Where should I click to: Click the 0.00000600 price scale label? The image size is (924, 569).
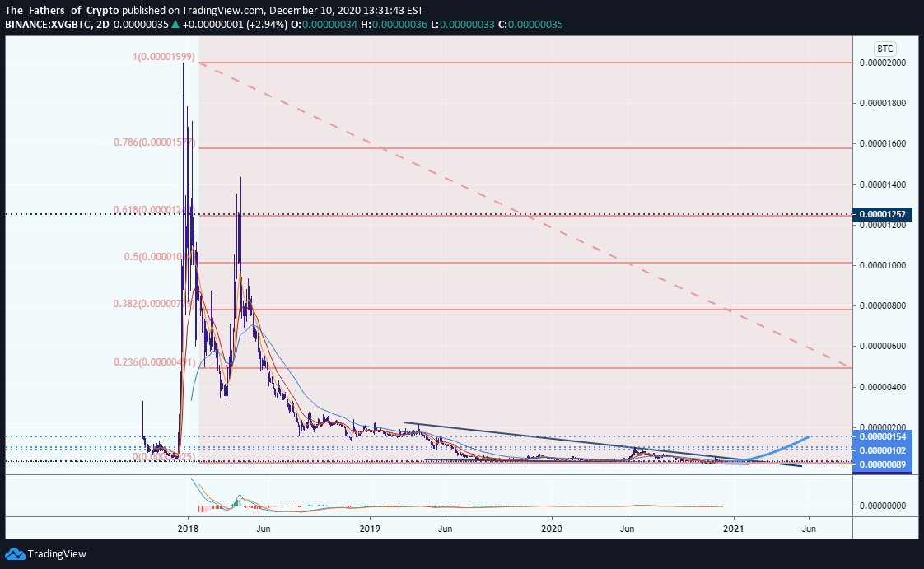click(883, 347)
